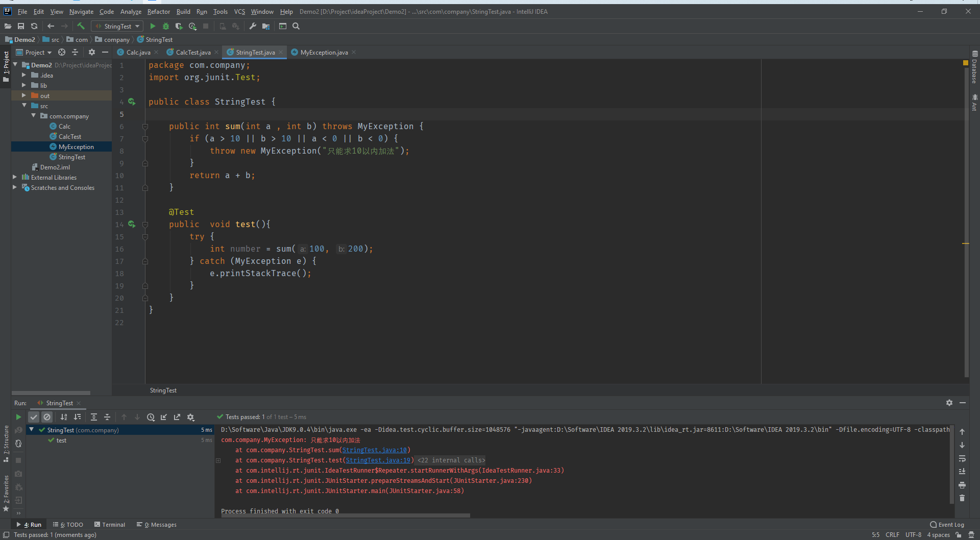Click the locate-in-project crosshair icon
This screenshot has width=980, height=540.
62,52
